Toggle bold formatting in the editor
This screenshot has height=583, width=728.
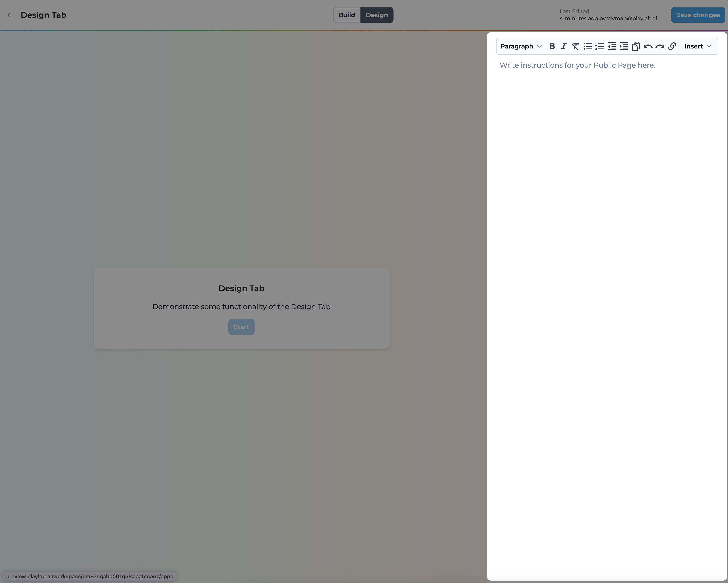click(x=552, y=46)
